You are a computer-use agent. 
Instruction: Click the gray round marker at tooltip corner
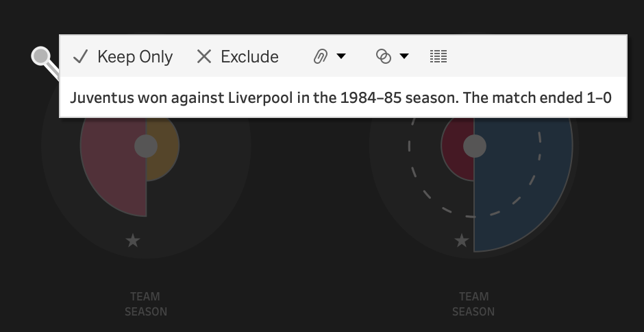pos(42,56)
